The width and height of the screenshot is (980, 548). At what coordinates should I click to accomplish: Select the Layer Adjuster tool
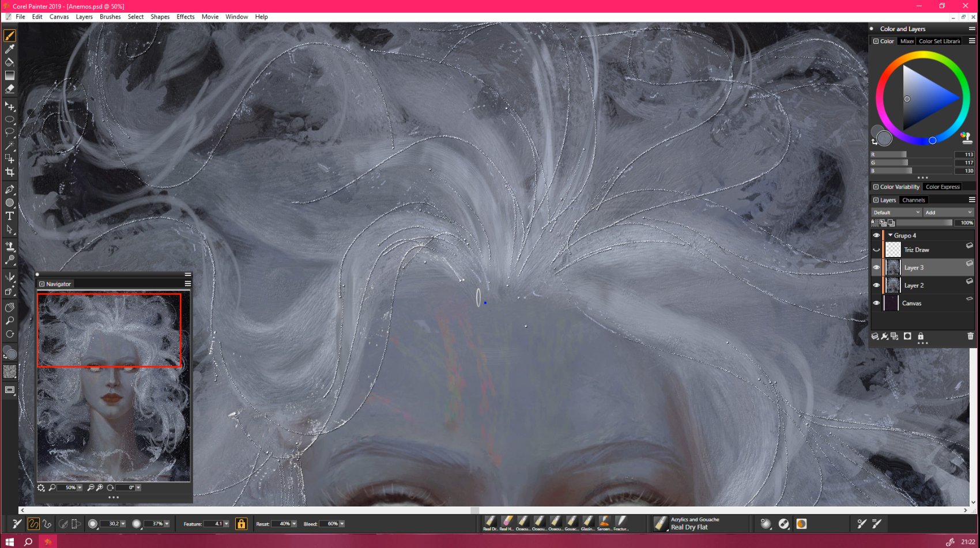click(x=10, y=107)
